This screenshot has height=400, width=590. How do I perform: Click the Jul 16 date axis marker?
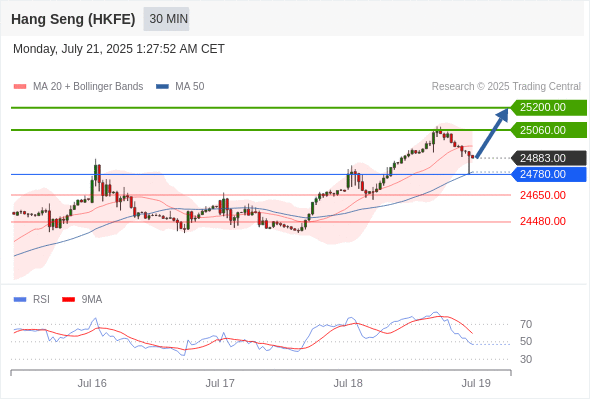92,383
